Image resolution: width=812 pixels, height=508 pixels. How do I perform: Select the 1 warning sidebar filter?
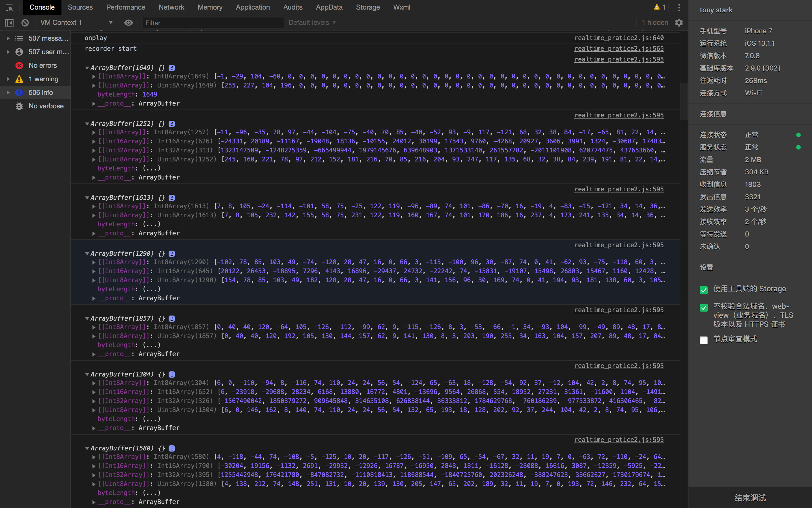coord(36,79)
